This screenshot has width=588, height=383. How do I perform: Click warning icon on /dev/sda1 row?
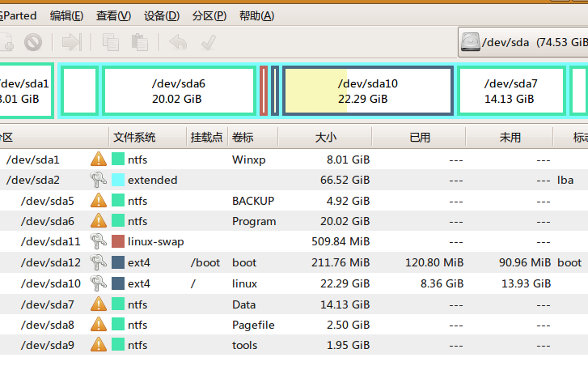coord(98,160)
